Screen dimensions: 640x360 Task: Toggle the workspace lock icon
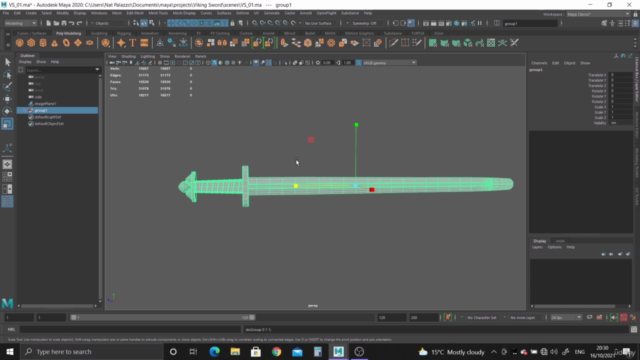coord(635,14)
